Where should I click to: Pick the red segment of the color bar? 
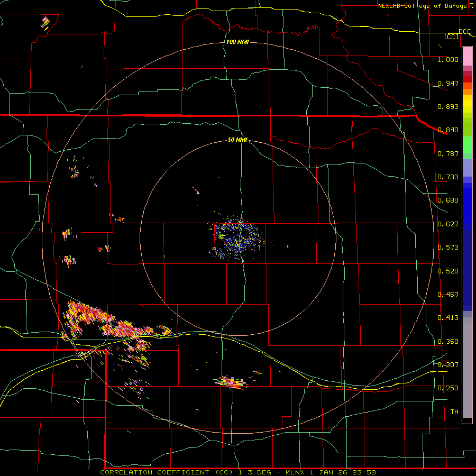click(467, 79)
